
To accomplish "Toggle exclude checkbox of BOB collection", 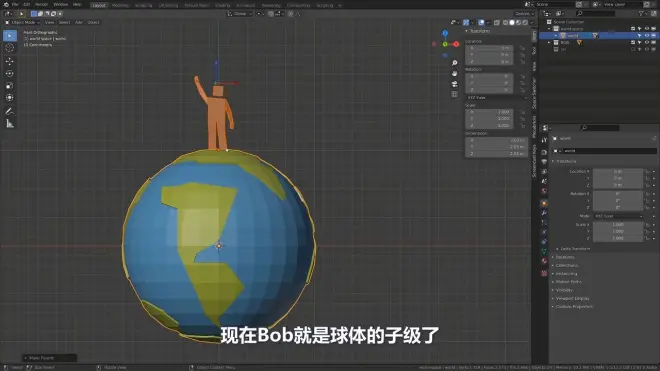I will (633, 43).
